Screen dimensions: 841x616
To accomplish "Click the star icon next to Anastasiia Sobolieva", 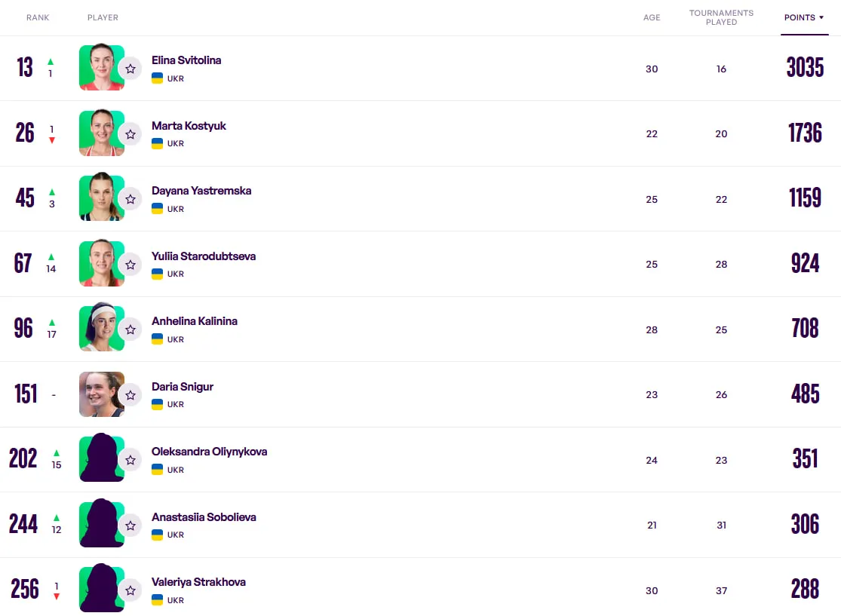I will pos(130,526).
